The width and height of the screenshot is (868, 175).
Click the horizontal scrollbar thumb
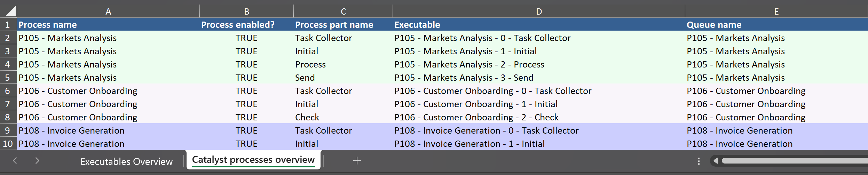[794, 161]
